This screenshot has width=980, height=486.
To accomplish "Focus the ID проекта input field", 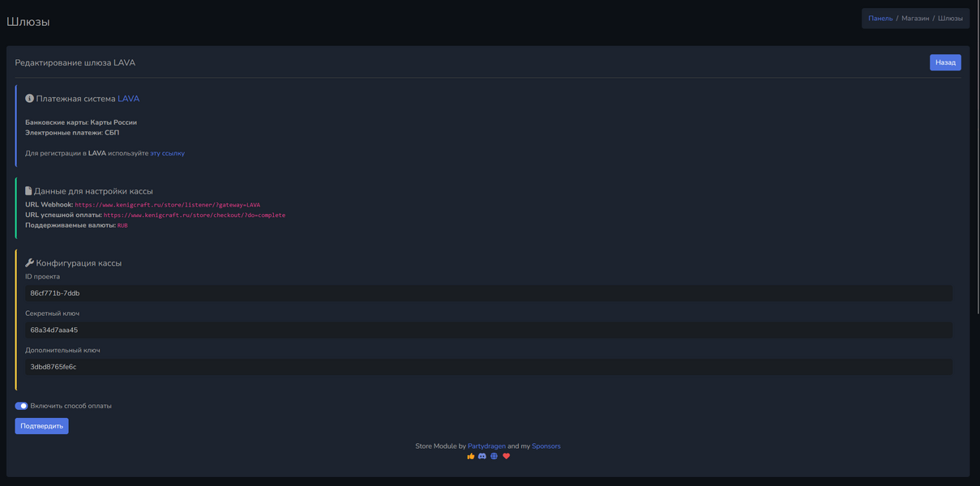I will [x=488, y=293].
